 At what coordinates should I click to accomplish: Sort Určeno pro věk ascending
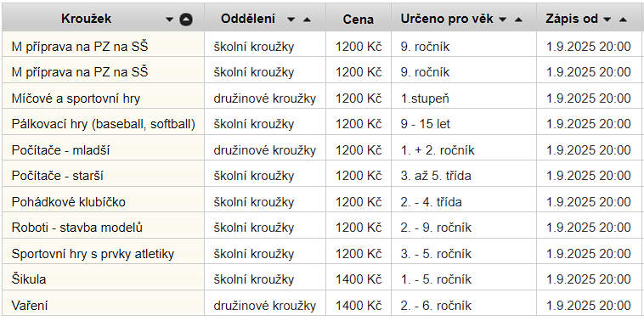pyautogui.click(x=518, y=20)
